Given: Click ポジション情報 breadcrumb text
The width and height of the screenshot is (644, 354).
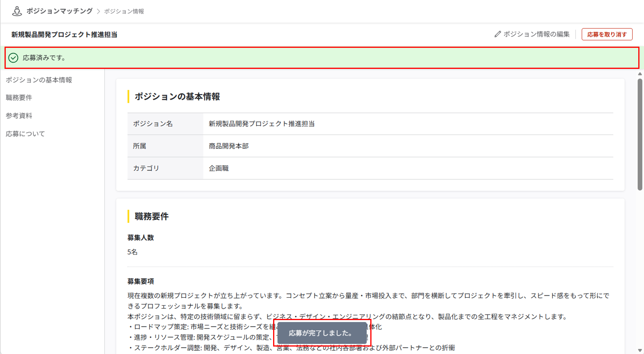Looking at the screenshot, I should click(x=124, y=12).
